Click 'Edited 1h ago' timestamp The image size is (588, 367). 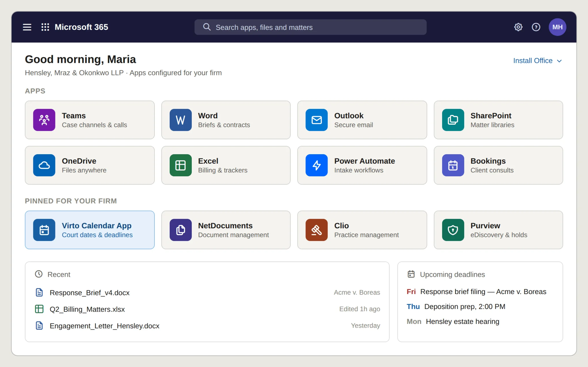[359, 309]
